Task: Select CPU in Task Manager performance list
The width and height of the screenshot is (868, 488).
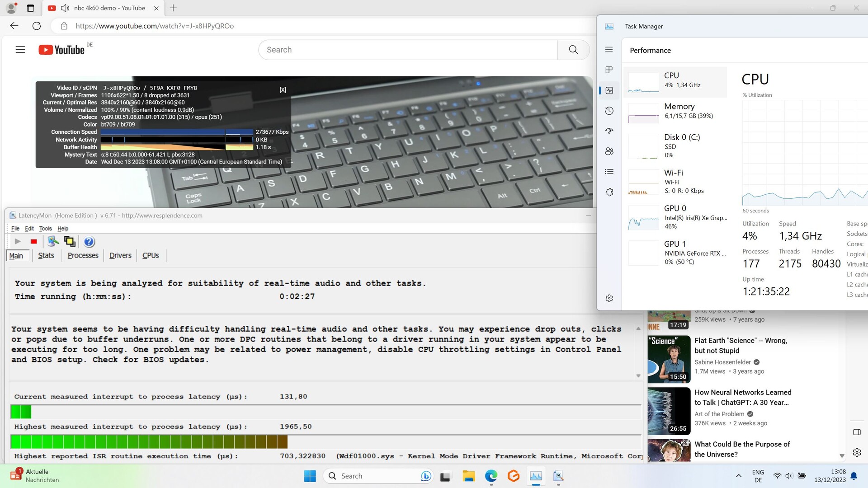Action: [x=675, y=82]
